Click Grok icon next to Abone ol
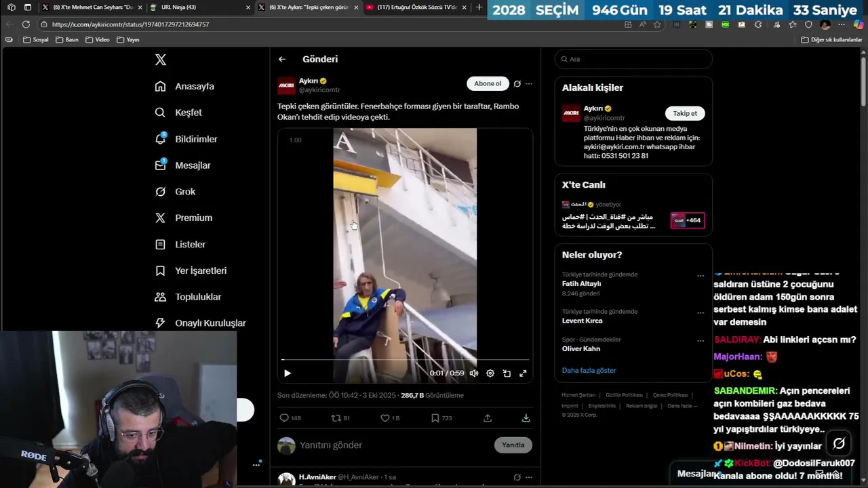 click(517, 84)
